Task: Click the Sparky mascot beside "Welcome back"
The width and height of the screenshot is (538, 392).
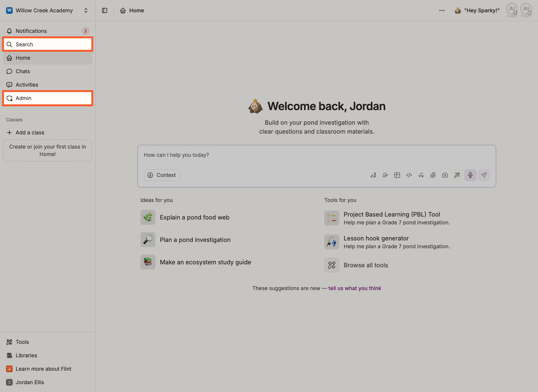Action: 256,106
